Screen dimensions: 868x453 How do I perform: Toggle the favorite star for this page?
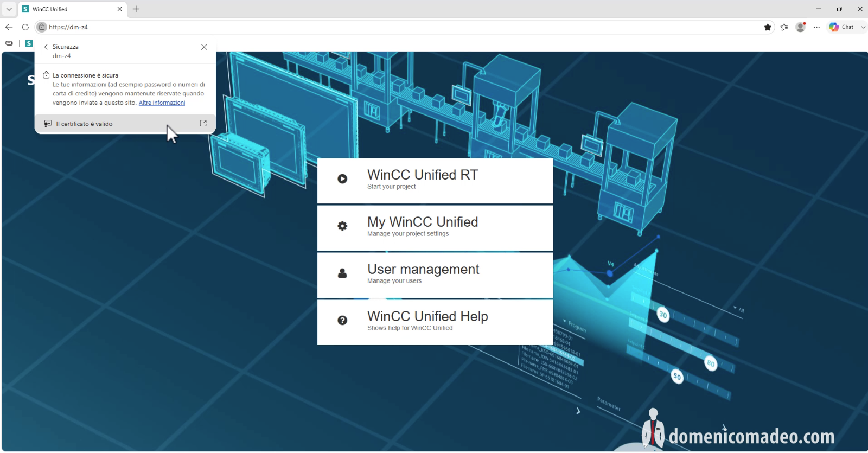[768, 27]
